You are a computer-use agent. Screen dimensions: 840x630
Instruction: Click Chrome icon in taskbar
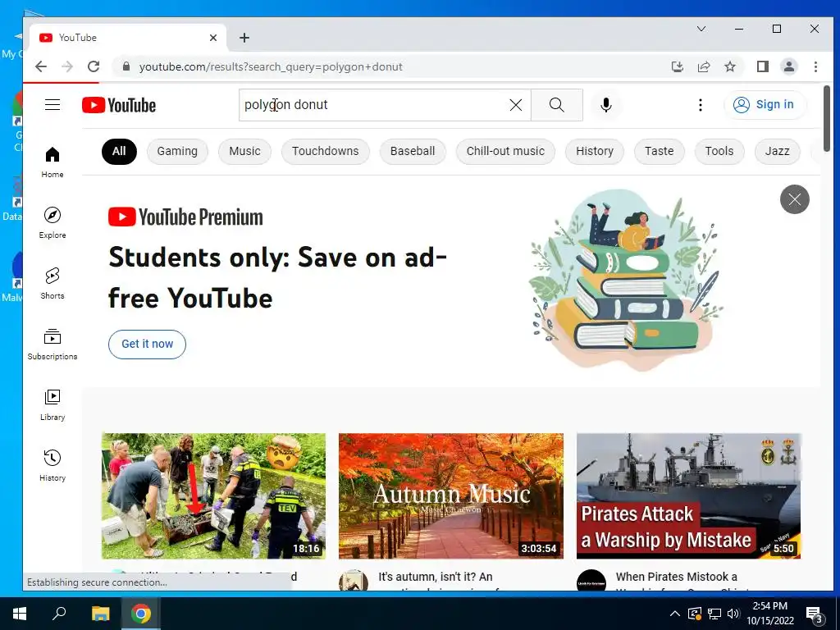coord(141,614)
